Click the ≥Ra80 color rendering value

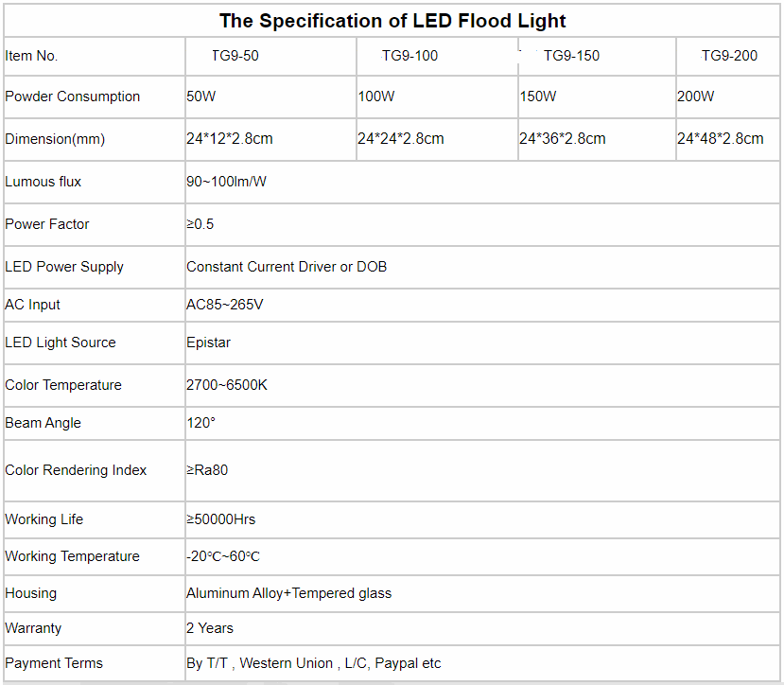[208, 470]
